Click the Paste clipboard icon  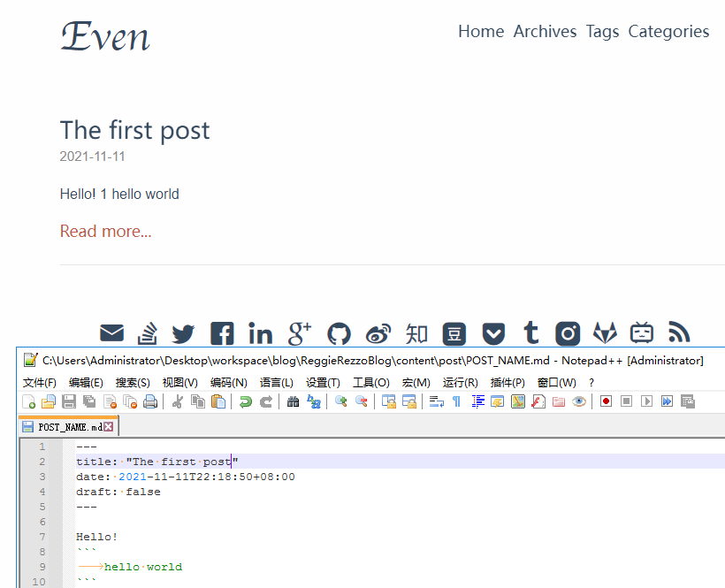tap(218, 401)
